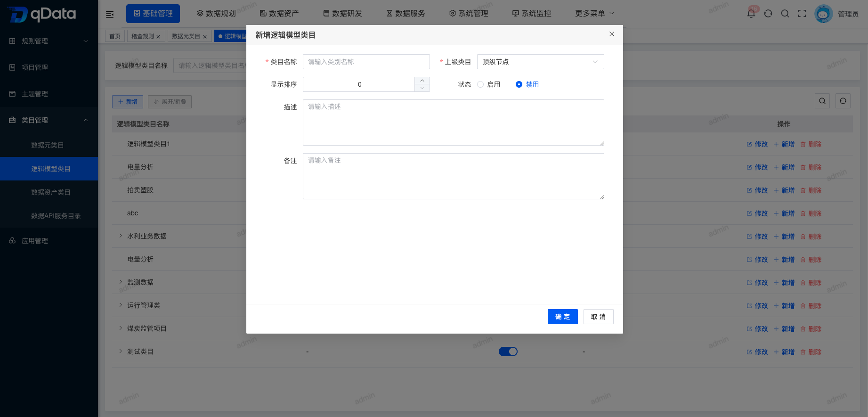Open the 系统管理 top menu

pos(469,14)
